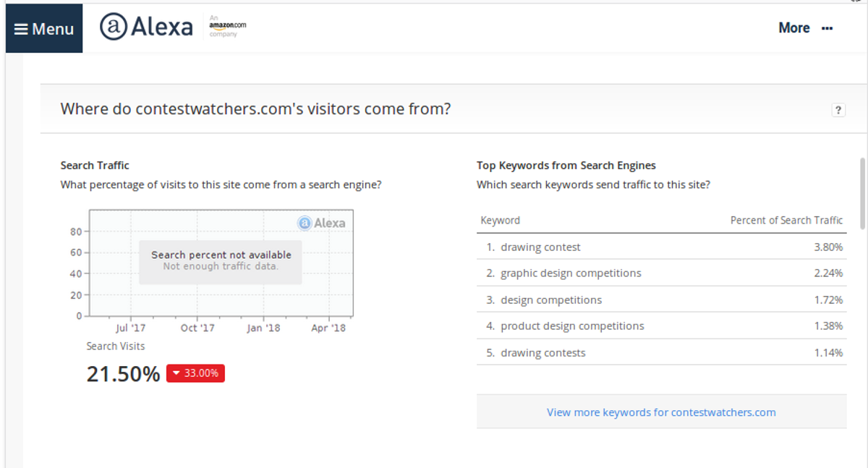Click the Search Traffic heading
Image resolution: width=868 pixels, height=468 pixels.
(95, 166)
